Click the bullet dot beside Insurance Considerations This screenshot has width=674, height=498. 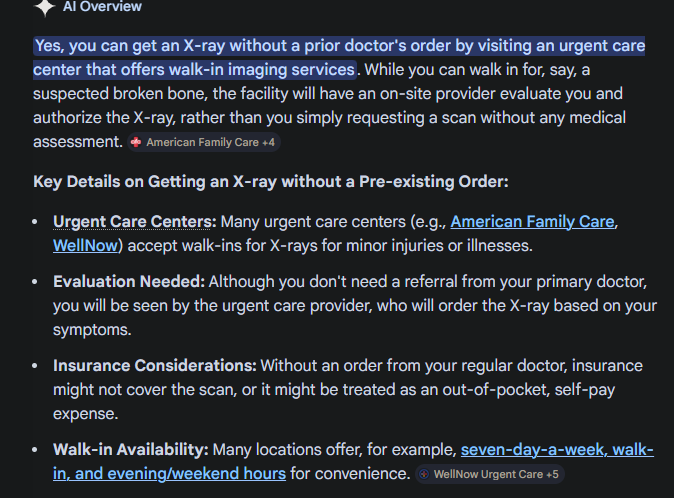38,366
